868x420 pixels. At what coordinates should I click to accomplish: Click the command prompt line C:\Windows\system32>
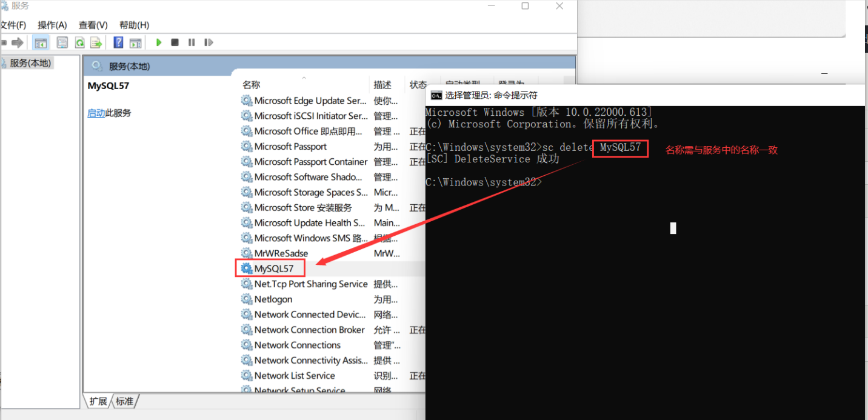[484, 182]
